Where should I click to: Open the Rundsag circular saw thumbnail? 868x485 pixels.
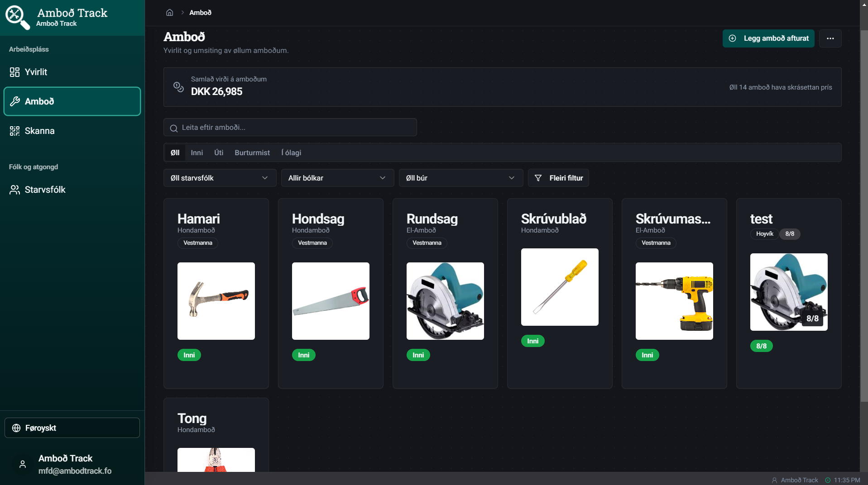(x=445, y=301)
